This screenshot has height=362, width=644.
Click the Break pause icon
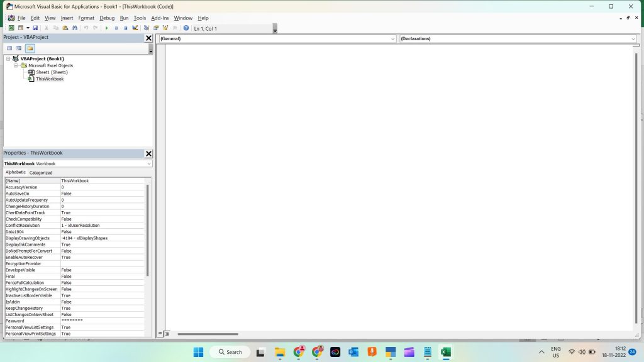pyautogui.click(x=116, y=28)
